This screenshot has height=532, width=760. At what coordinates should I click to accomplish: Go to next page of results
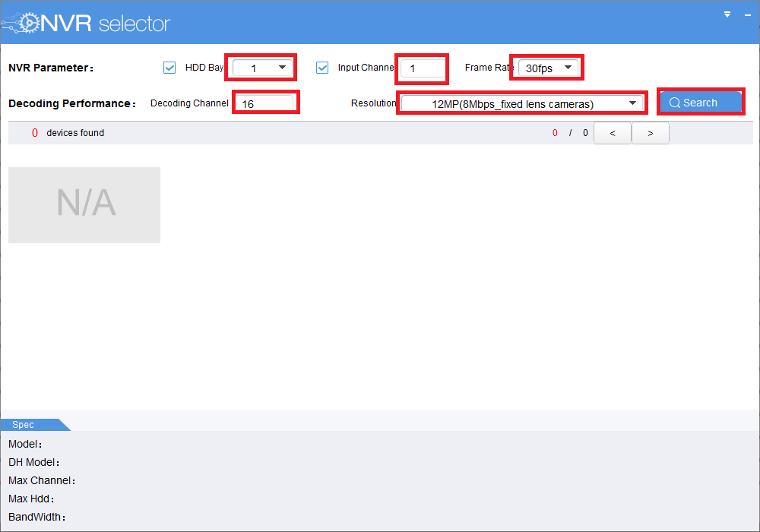pyautogui.click(x=651, y=133)
